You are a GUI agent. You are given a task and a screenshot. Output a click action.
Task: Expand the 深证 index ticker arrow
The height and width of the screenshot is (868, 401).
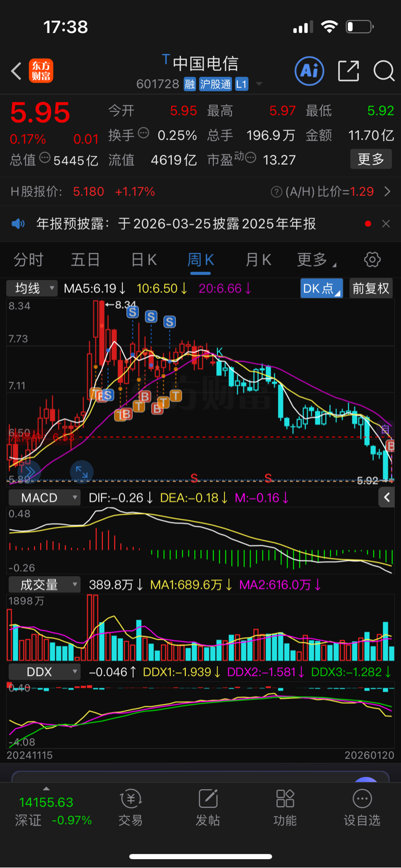pos(46,789)
